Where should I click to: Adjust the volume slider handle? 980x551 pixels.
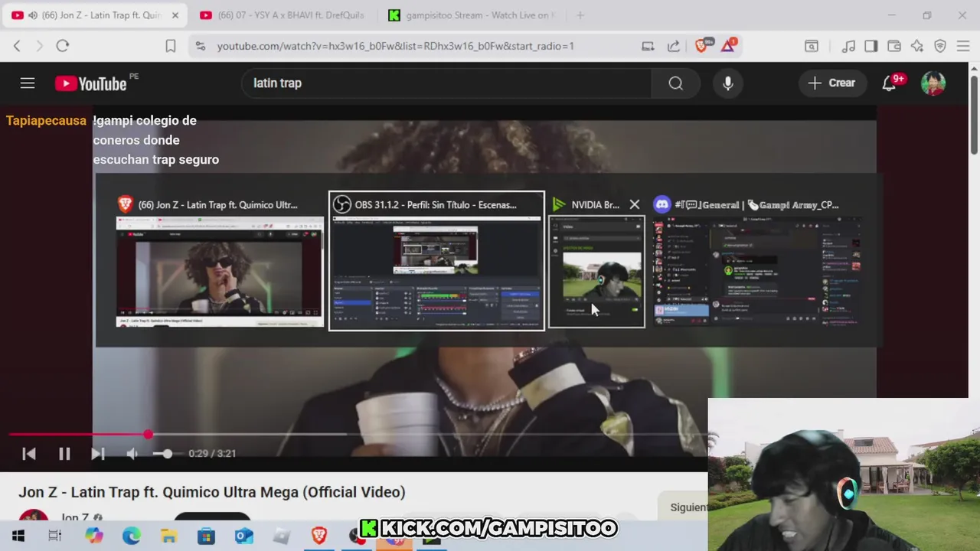[168, 454]
